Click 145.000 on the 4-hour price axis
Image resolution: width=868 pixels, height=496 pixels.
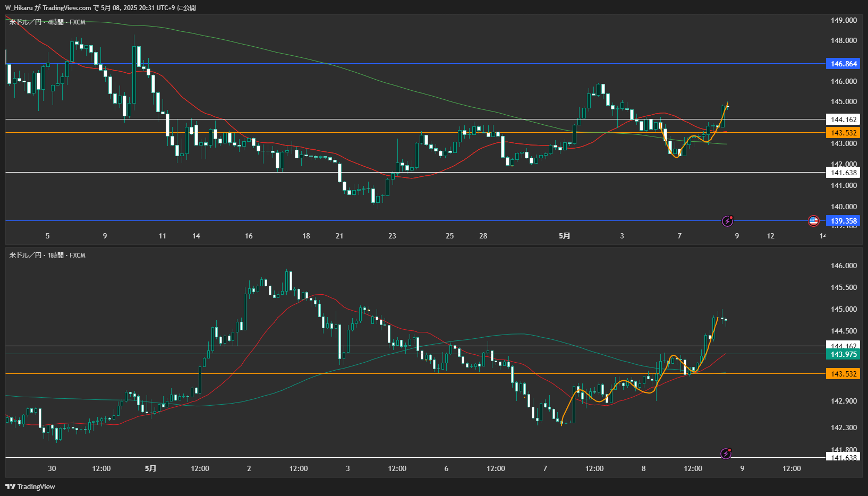click(844, 101)
